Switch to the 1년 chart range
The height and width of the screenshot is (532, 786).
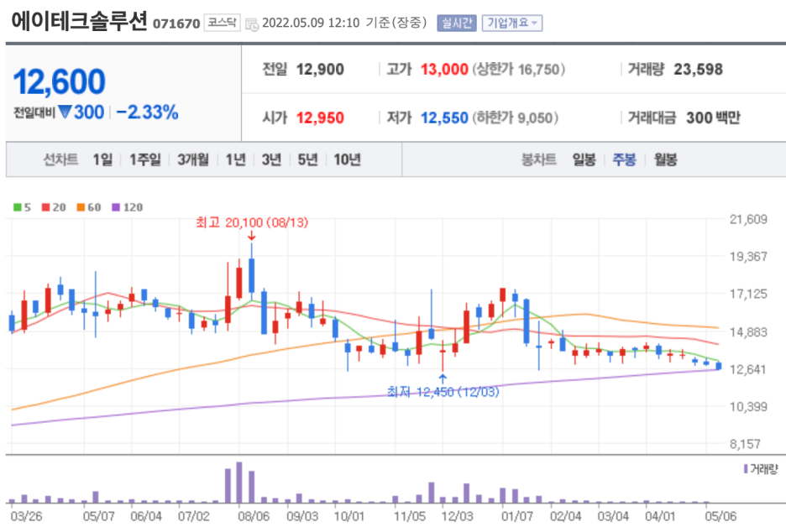[236, 159]
